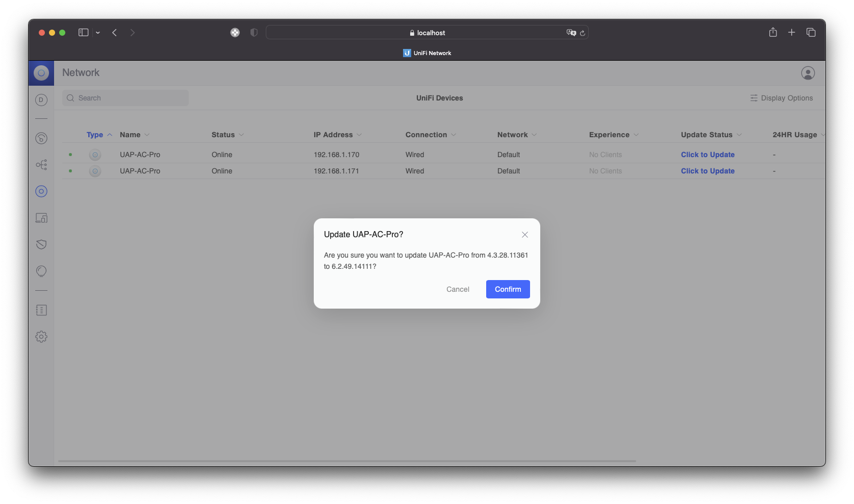
Task: Open the Dashboard icon in the sidebar
Action: [41, 138]
